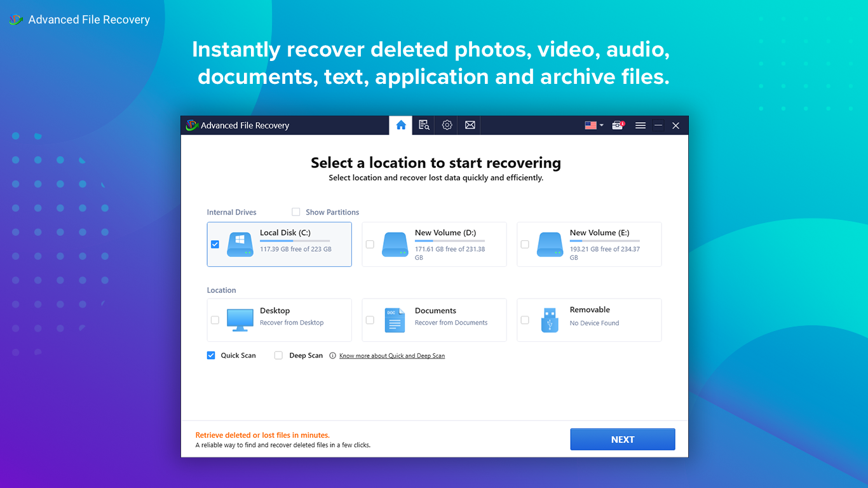Image resolution: width=868 pixels, height=488 pixels.
Task: Open the products briefcase icon with notification badge
Action: [x=617, y=125]
